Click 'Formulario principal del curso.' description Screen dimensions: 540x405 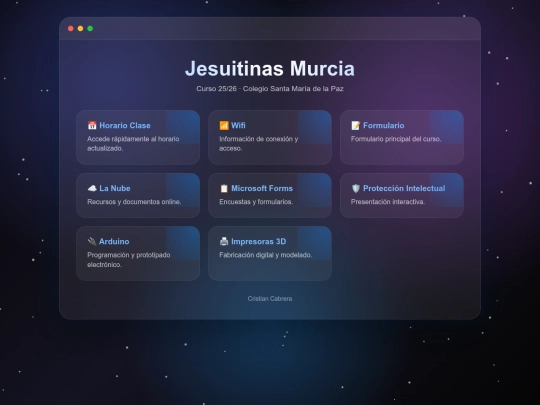tap(396, 139)
